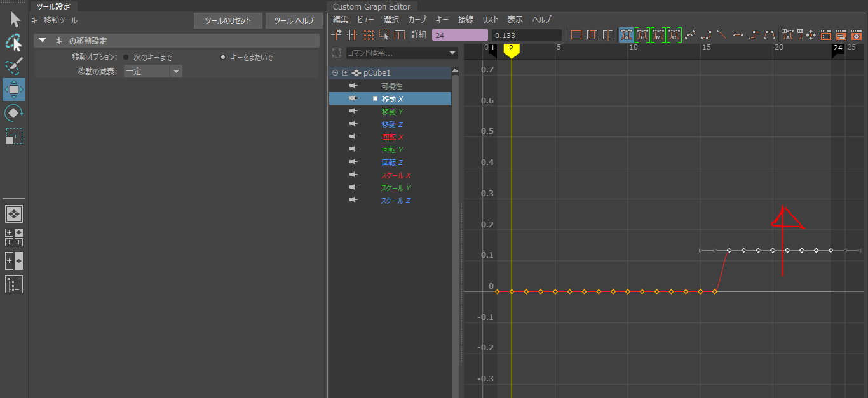Pick the Scale region tool
This screenshot has width=868, height=398.
[14, 136]
